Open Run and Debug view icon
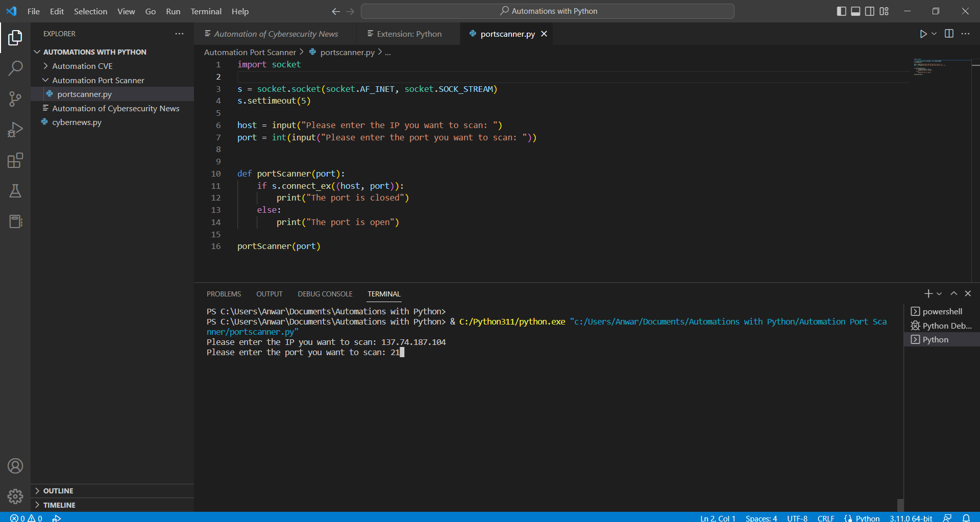Viewport: 980px width, 522px height. click(15, 130)
